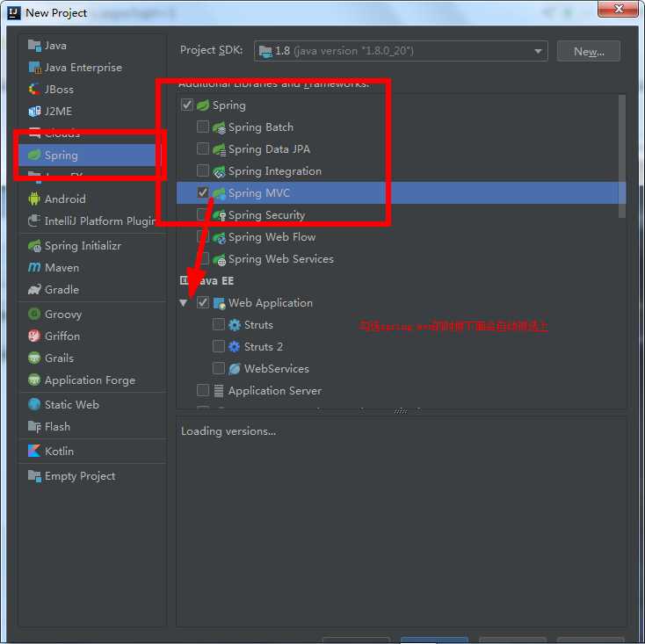Screen dimensions: 645x644
Task: Choose the Java Enterprise icon
Action: point(34,68)
